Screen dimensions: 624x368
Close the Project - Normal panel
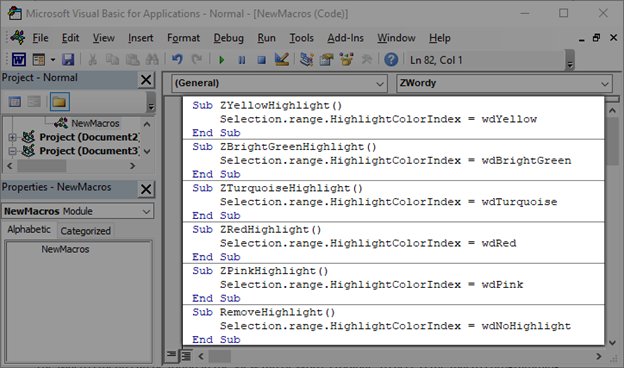(x=146, y=80)
